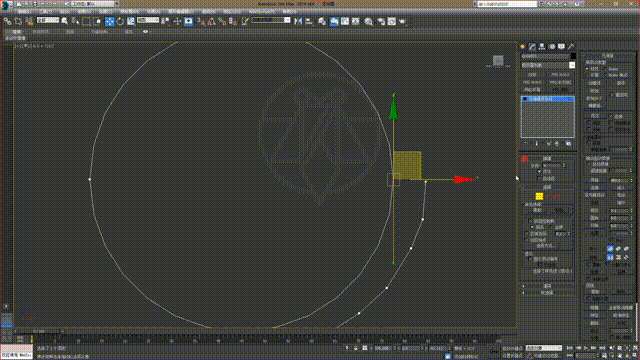Screen dimensions: 640x360
Task: Play the animation from playback controls
Action: (x=586, y=348)
